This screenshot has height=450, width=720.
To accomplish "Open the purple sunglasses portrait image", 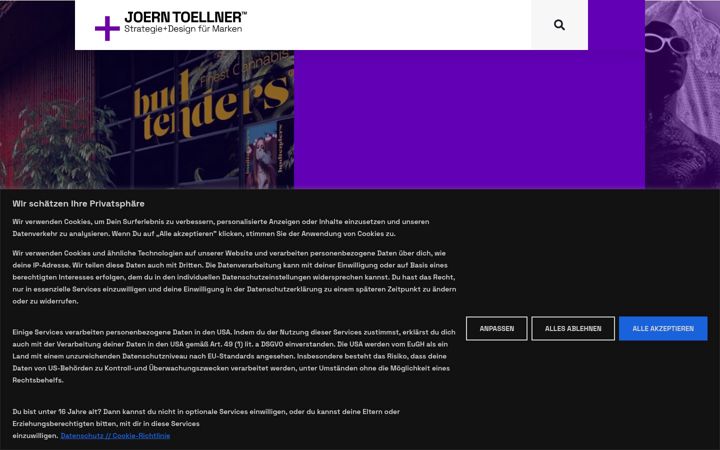I will [682, 94].
